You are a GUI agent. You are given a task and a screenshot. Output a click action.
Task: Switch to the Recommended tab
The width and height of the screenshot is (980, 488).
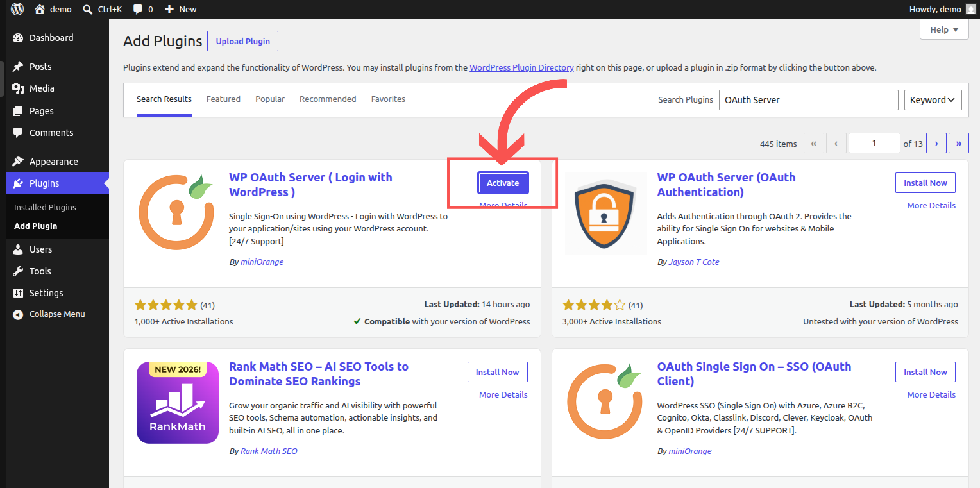pos(328,99)
